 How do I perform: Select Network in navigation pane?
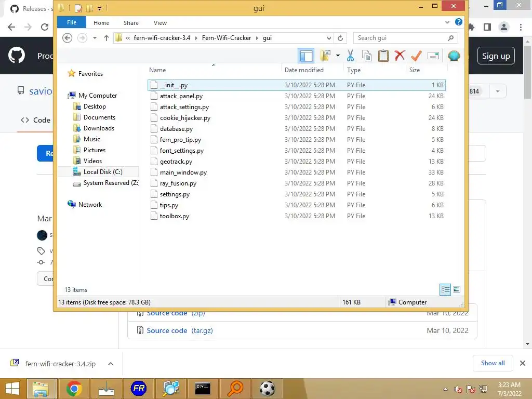[85, 205]
